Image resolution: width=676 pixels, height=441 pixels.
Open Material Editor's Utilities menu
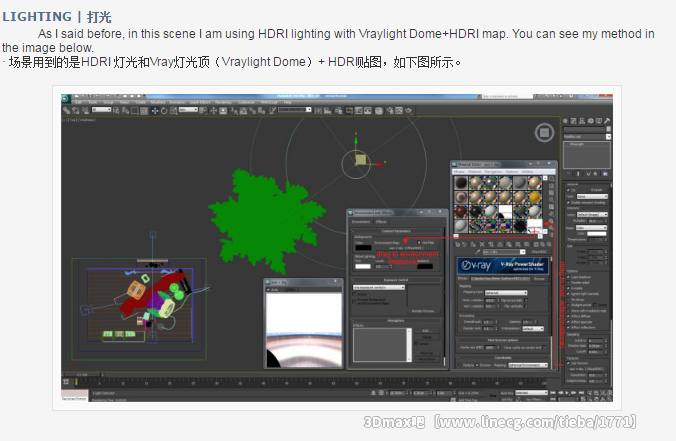coord(527,172)
